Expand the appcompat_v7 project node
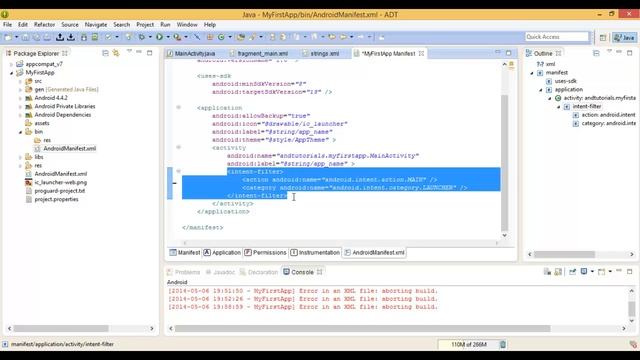640x360 pixels. (x=11, y=64)
